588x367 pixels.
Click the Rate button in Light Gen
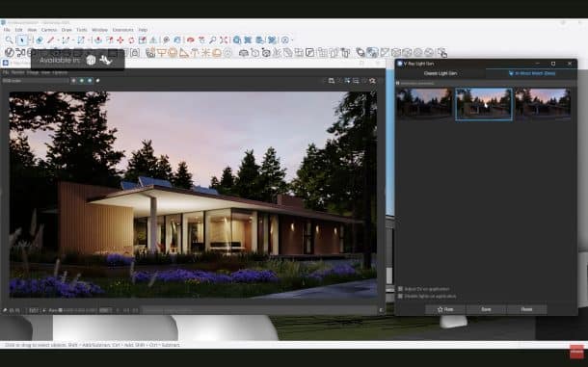(x=445, y=309)
